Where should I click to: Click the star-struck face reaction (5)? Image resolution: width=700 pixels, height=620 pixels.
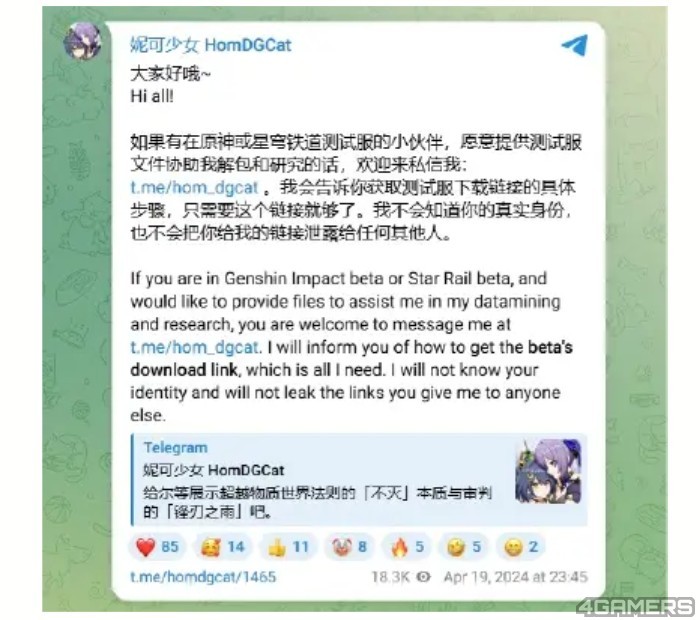464,547
